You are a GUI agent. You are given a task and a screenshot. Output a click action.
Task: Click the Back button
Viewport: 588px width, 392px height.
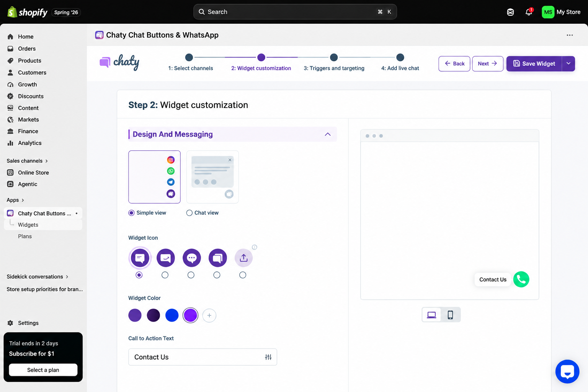click(454, 64)
